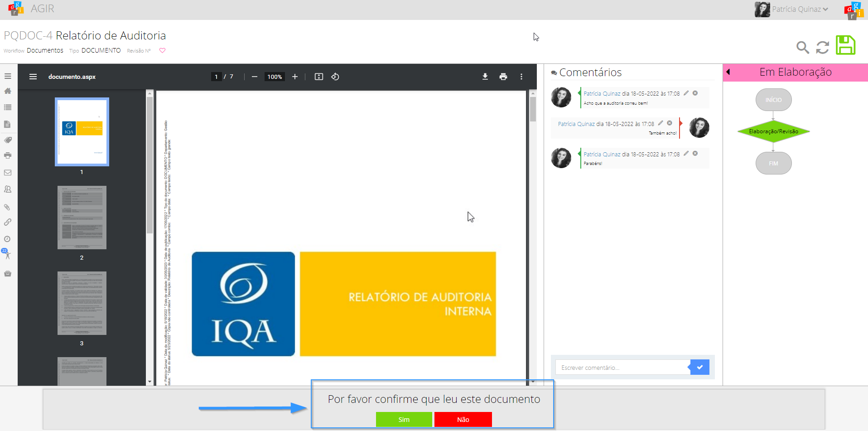Click the PDF page number field

[x=217, y=77]
